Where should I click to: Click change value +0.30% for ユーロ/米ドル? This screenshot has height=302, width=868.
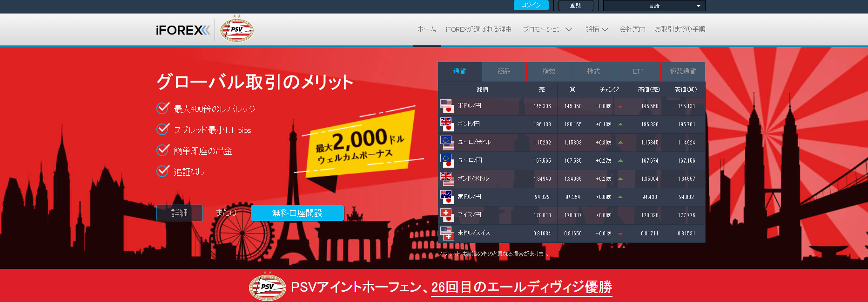click(x=604, y=143)
